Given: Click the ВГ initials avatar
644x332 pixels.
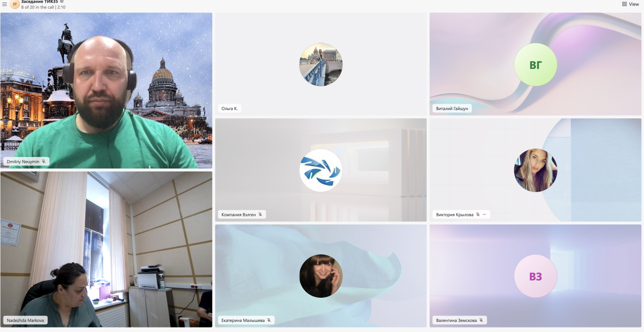Looking at the screenshot, I should [x=535, y=64].
